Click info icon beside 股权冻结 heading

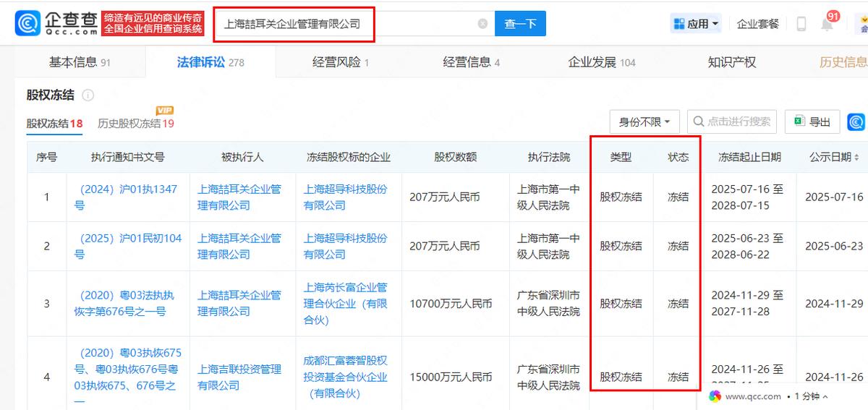pyautogui.click(x=88, y=95)
